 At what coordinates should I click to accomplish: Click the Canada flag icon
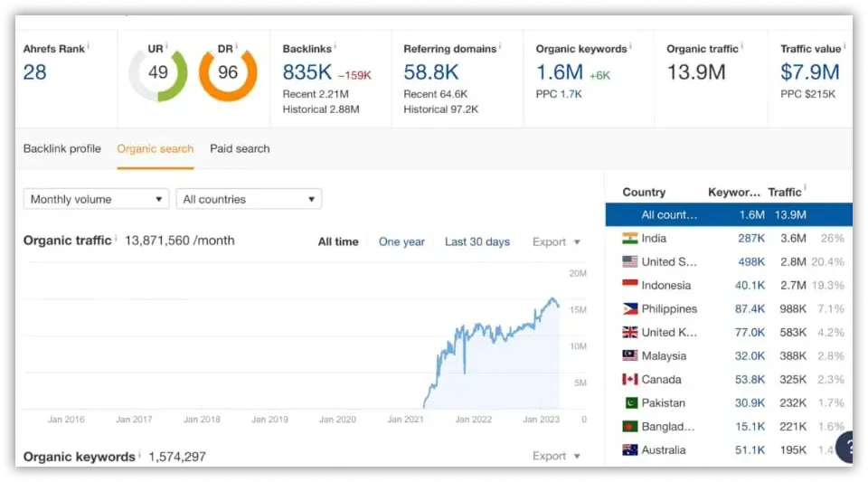coord(629,379)
